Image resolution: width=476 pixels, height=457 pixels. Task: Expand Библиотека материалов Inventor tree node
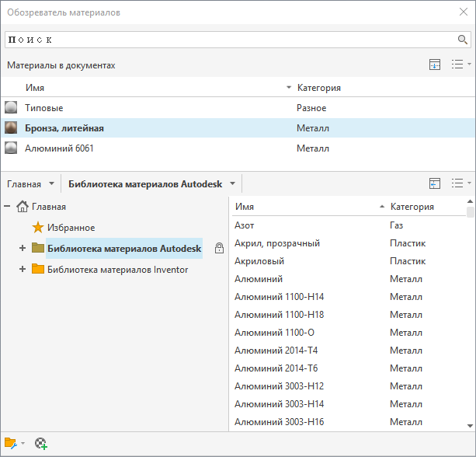[23, 270]
